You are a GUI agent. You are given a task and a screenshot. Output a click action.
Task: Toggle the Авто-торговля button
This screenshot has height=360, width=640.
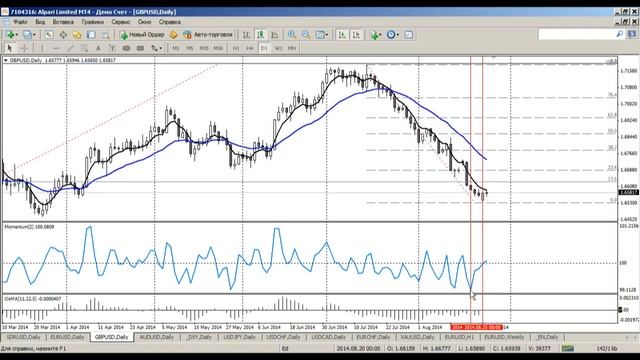pos(208,35)
